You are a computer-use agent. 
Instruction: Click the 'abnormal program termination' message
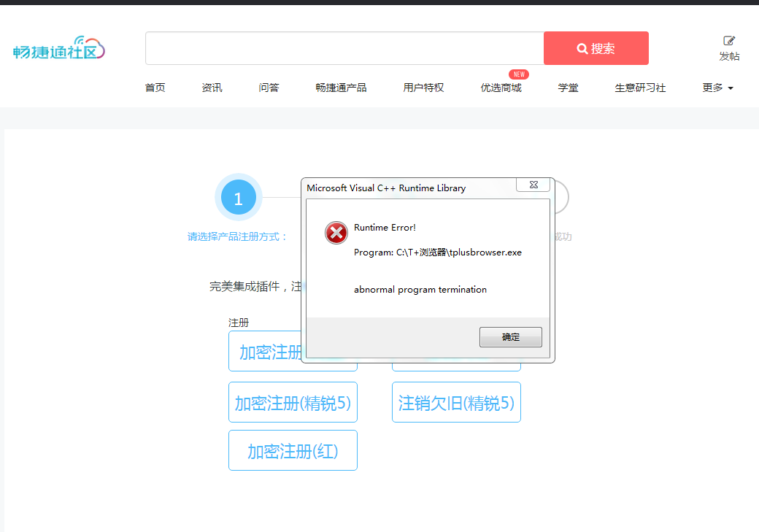pyautogui.click(x=420, y=290)
